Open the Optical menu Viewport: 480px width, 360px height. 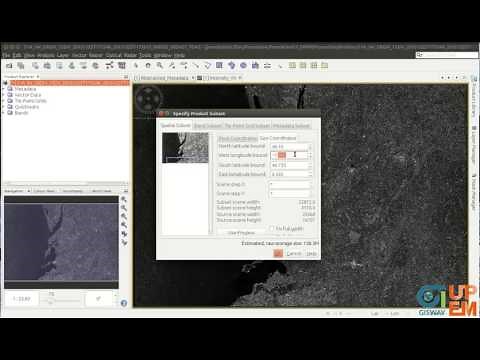click(114, 55)
